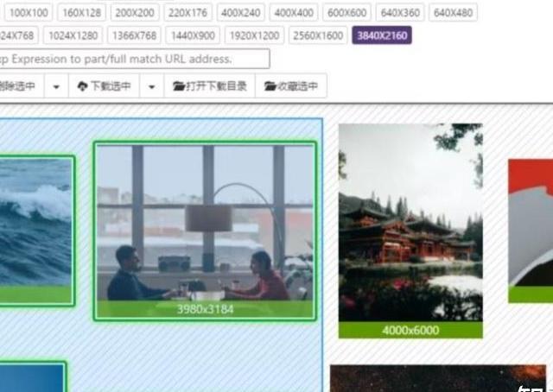Enable the 640X480 size filter
This screenshot has width=553, height=392.
pyautogui.click(x=453, y=13)
